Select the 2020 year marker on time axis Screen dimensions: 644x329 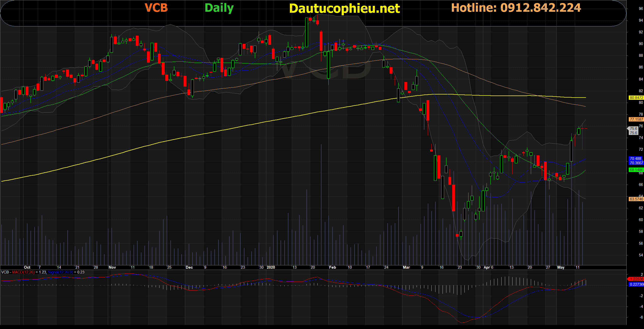click(271, 267)
